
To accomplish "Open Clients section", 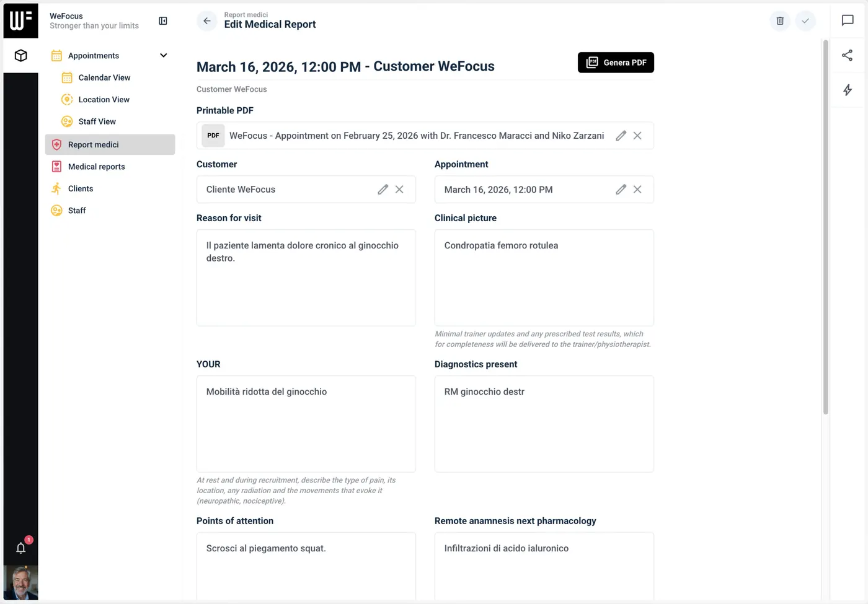I will point(81,188).
